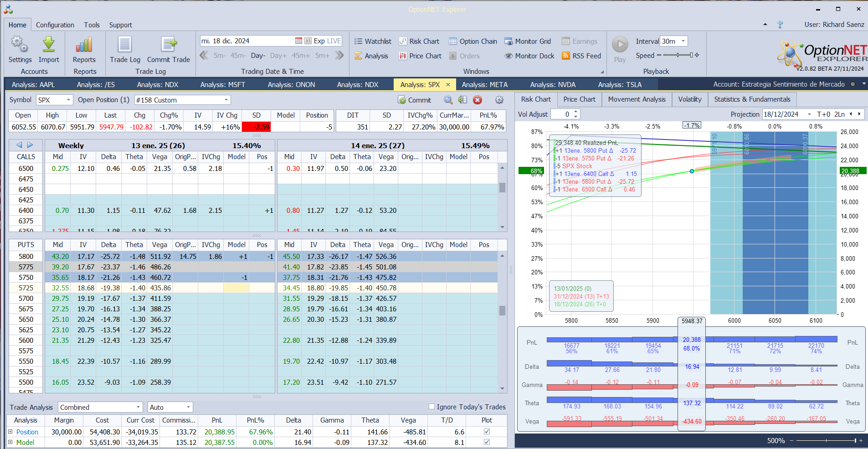Screen dimensions: 868x449
Task: Toggle the Exp mode button
Action: tap(319, 41)
